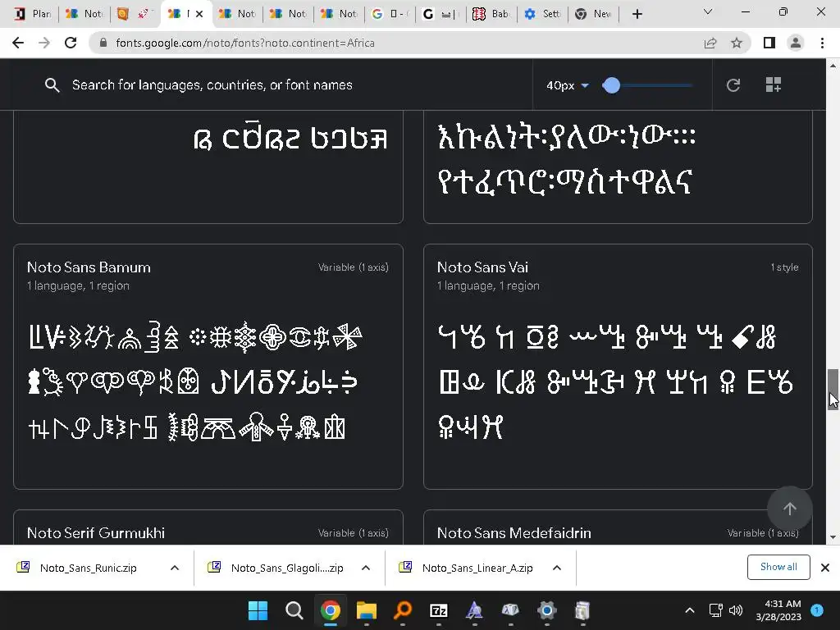Screen dimensions: 840x630
Task: Open the tab search chevron in title bar
Action: [x=708, y=11]
